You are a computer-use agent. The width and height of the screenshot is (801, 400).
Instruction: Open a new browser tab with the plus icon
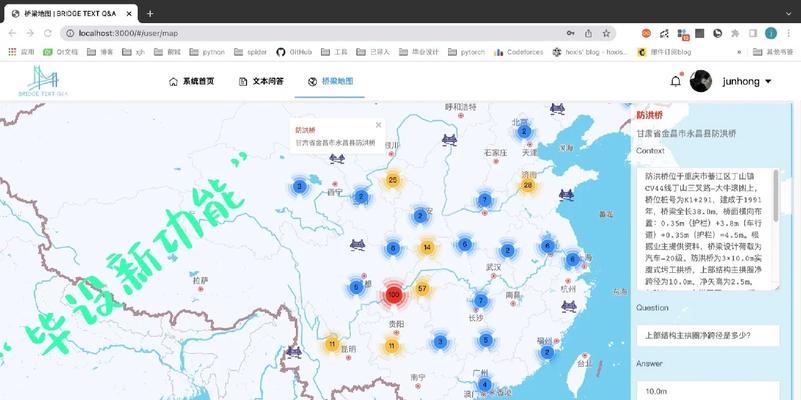tap(150, 14)
